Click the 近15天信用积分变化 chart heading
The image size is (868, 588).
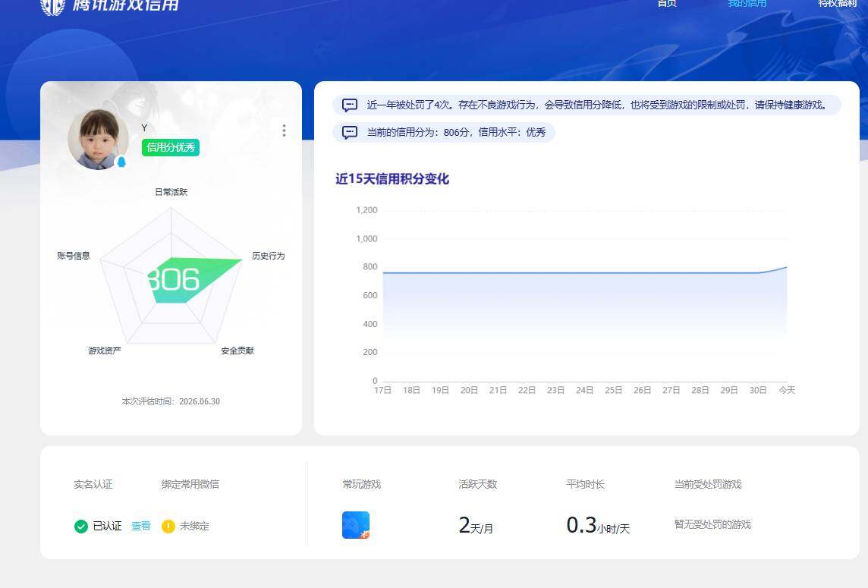tap(392, 179)
